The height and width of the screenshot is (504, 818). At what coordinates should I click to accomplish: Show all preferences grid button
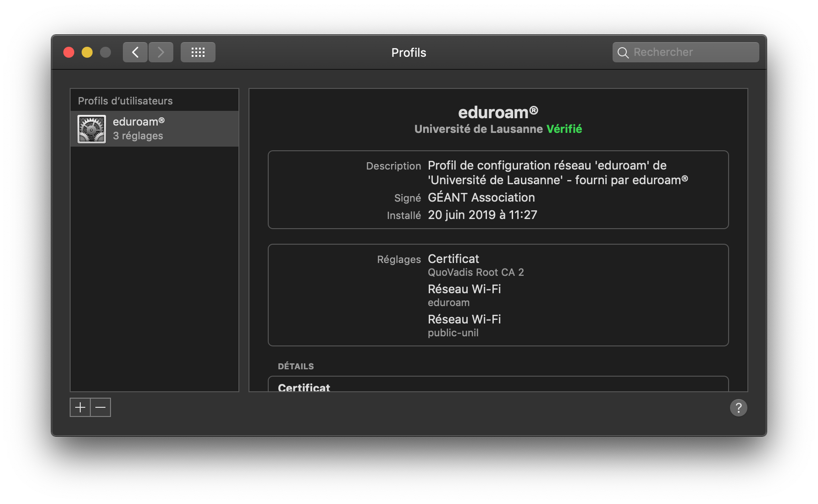tap(198, 52)
